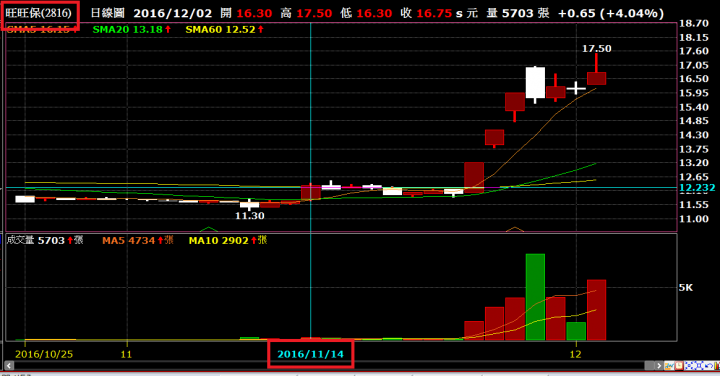720x376 pixels.
Task: Click the blue expand-chart arrows icon
Action: [699, 365]
